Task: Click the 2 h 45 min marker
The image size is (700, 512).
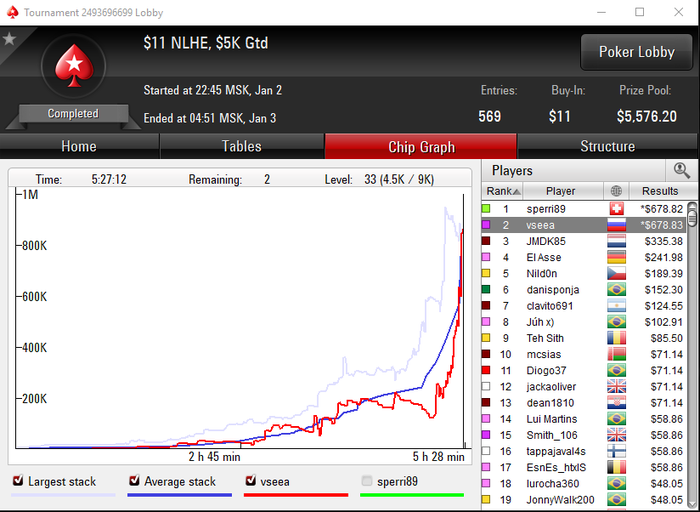Action: [214, 457]
